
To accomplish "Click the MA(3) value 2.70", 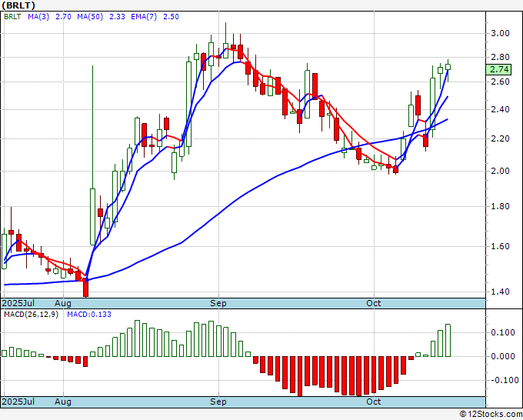I will pyautogui.click(x=63, y=17).
